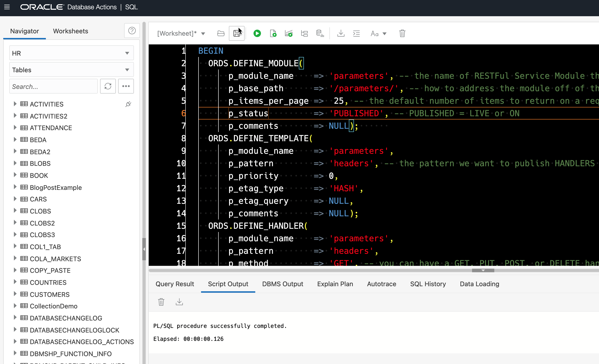The width and height of the screenshot is (599, 364).
Task: Select the DBMSHP_FUNCTION_INFO table
Action: (x=70, y=354)
